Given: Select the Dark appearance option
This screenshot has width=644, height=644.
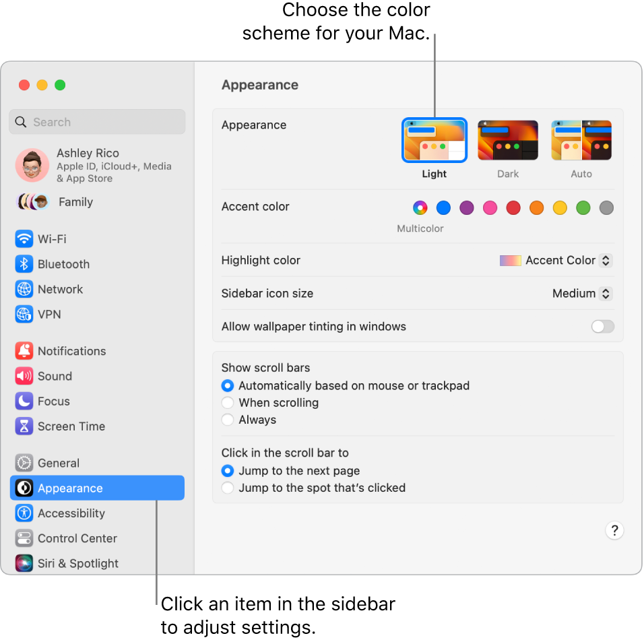Looking at the screenshot, I should pyautogui.click(x=507, y=139).
